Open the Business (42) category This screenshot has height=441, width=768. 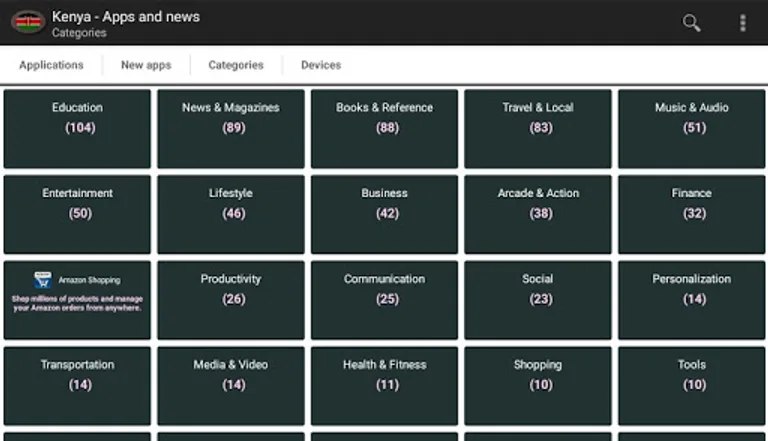(384, 215)
